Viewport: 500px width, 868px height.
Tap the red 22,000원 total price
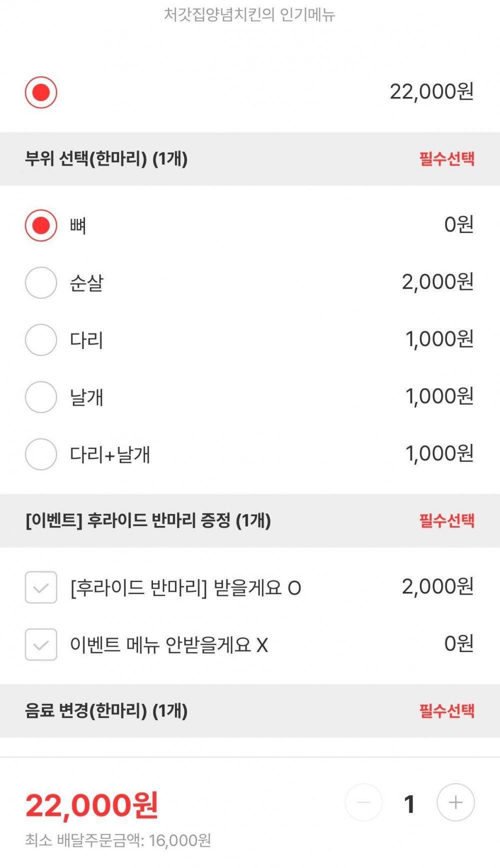click(x=92, y=805)
